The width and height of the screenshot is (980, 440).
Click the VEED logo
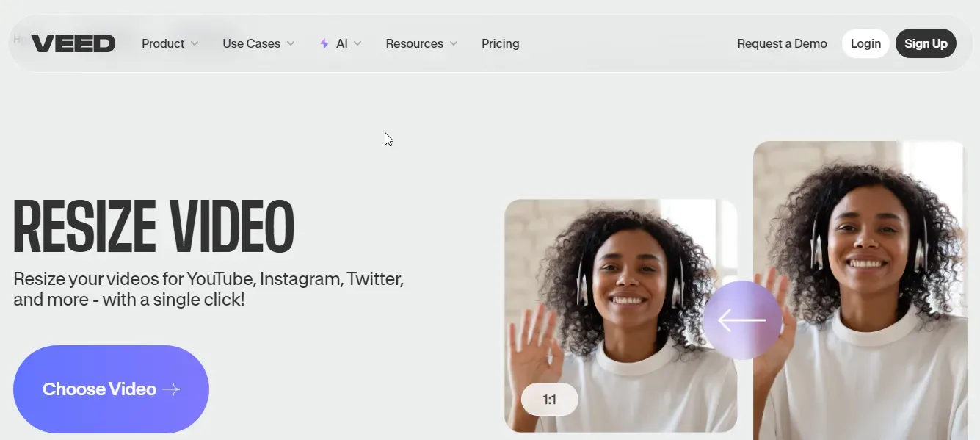(73, 43)
